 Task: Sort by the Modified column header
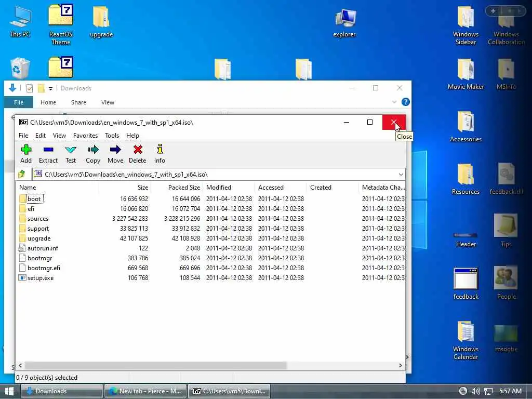tap(229, 187)
